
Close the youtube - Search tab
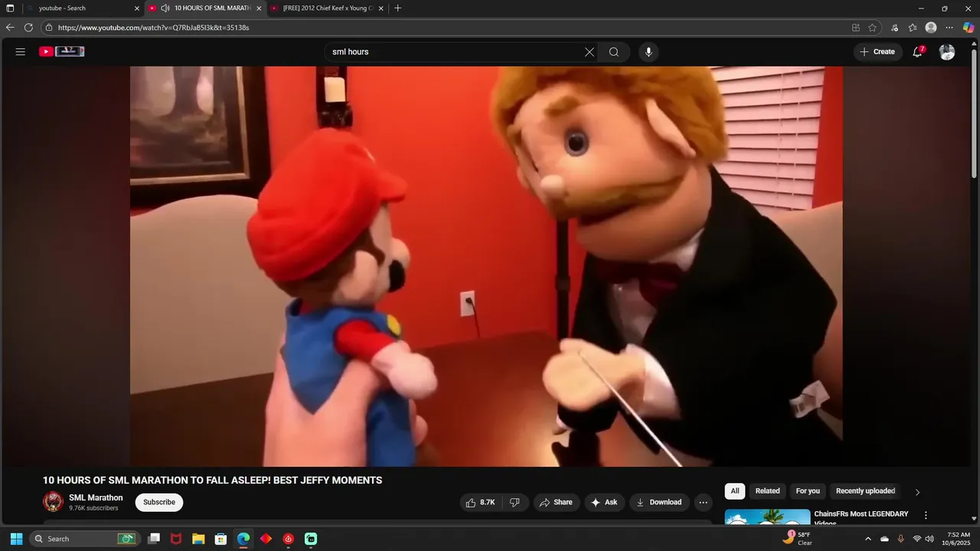click(x=137, y=8)
